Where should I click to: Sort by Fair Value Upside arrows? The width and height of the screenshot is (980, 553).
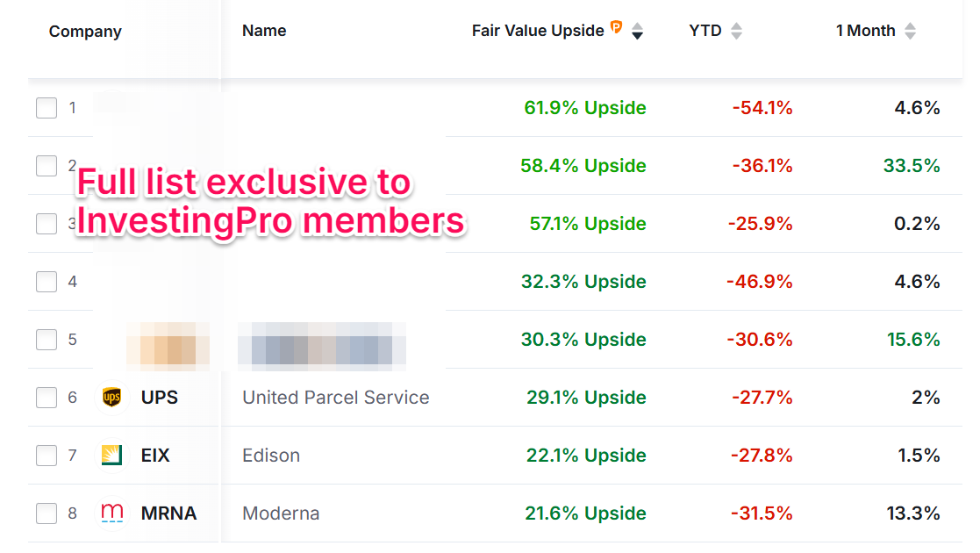[x=638, y=31]
